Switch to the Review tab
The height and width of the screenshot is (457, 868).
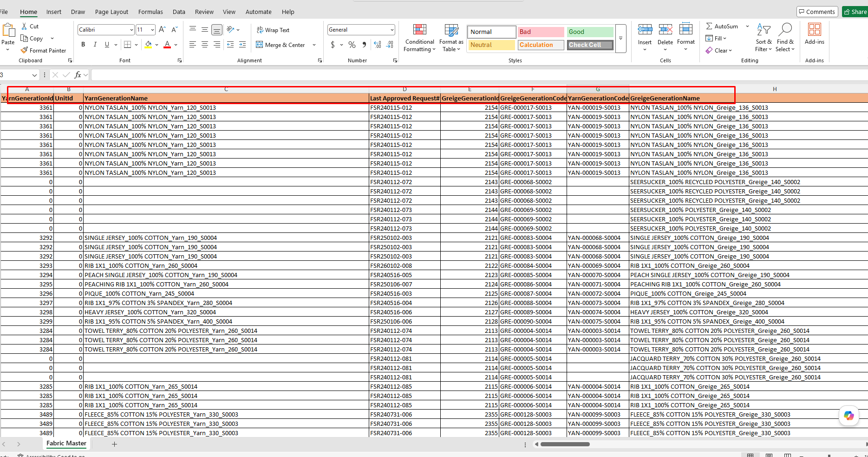click(x=204, y=12)
